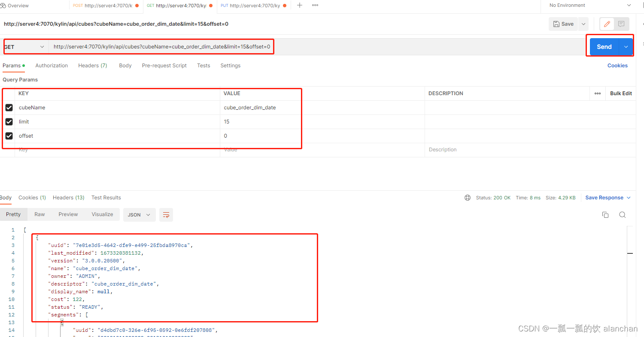Switch to Test Results tab

pyautogui.click(x=106, y=198)
